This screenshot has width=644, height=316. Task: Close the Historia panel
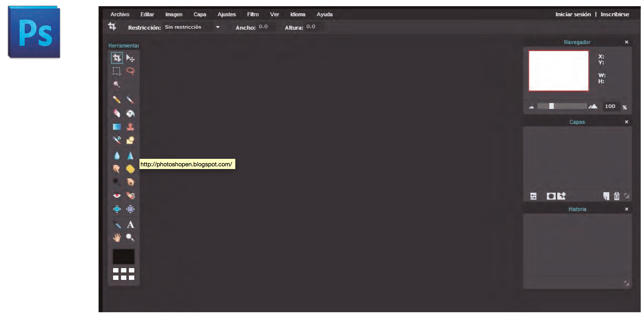pos(626,209)
